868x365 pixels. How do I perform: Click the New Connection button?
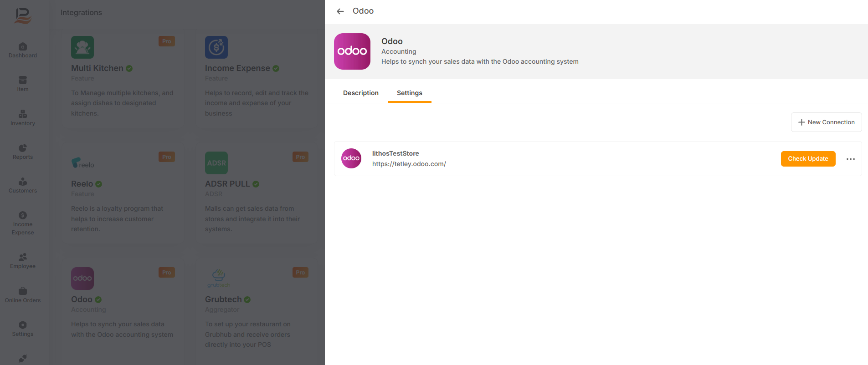tap(826, 122)
